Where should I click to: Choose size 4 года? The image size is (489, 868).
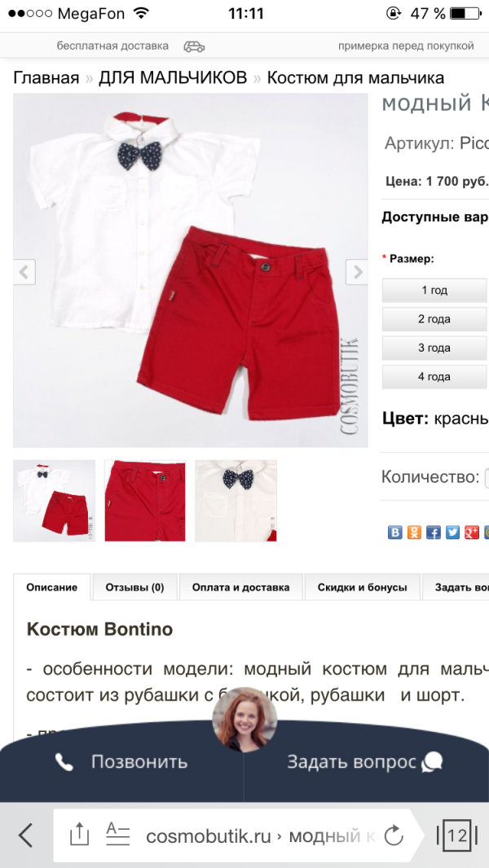pos(434,376)
